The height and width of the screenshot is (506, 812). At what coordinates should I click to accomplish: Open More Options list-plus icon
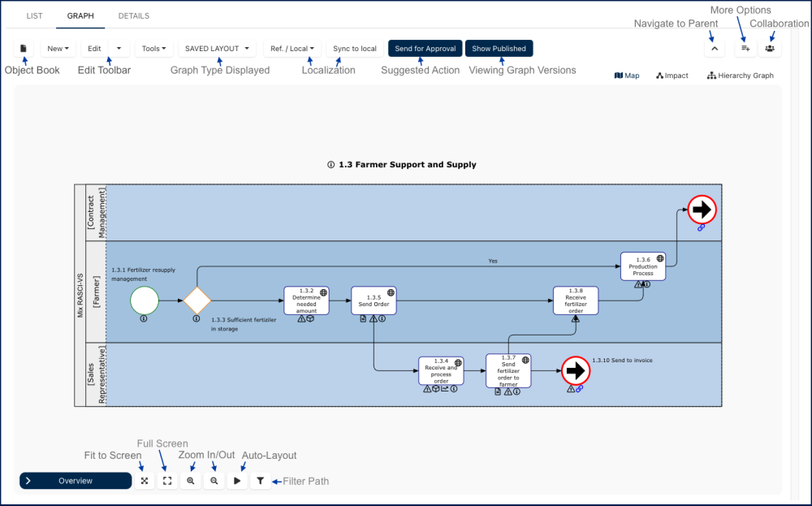[745, 48]
